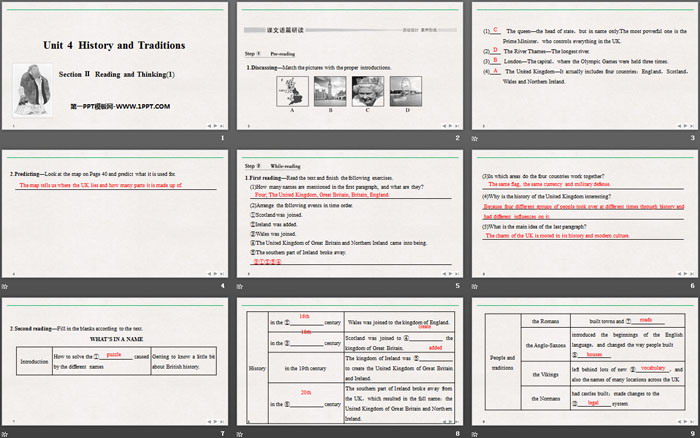
Task: Click the animation star icon under slide 5
Action: tap(240, 286)
